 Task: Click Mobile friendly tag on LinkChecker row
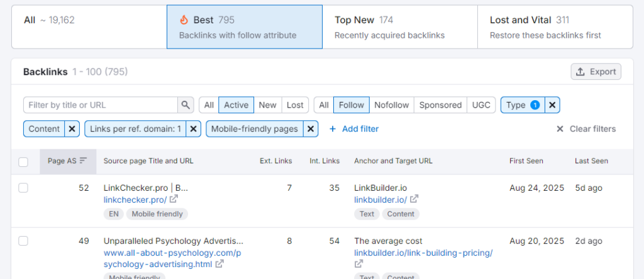click(157, 214)
